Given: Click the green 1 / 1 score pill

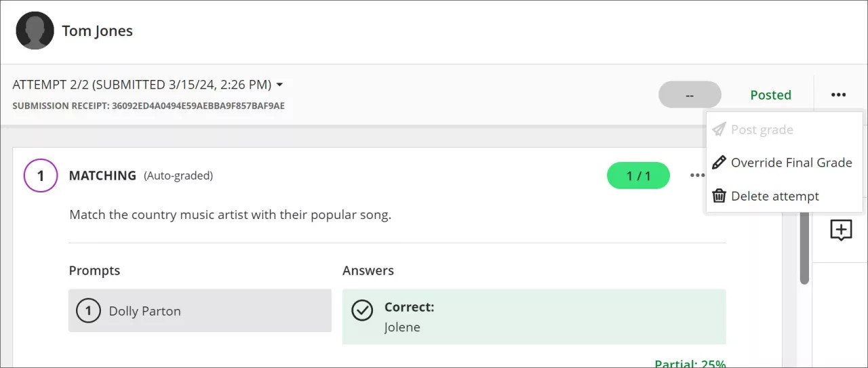Looking at the screenshot, I should [x=638, y=176].
